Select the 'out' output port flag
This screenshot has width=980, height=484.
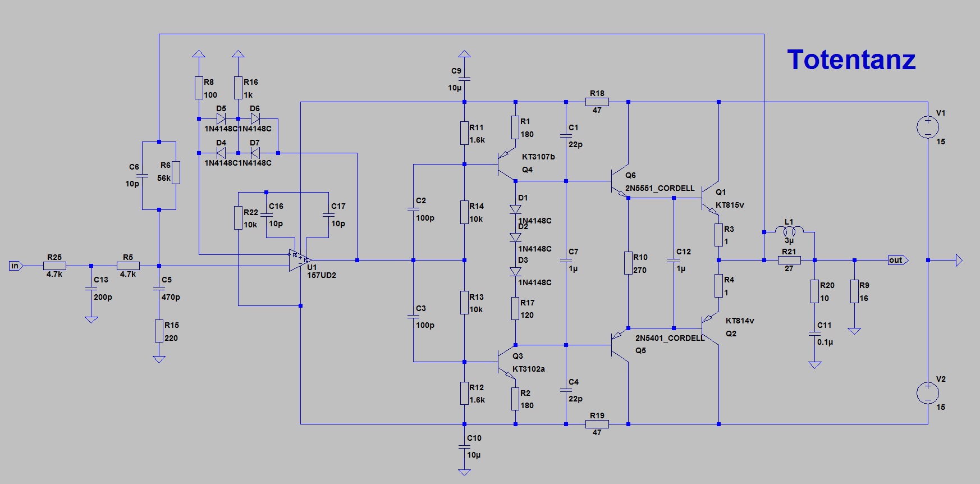point(898,260)
